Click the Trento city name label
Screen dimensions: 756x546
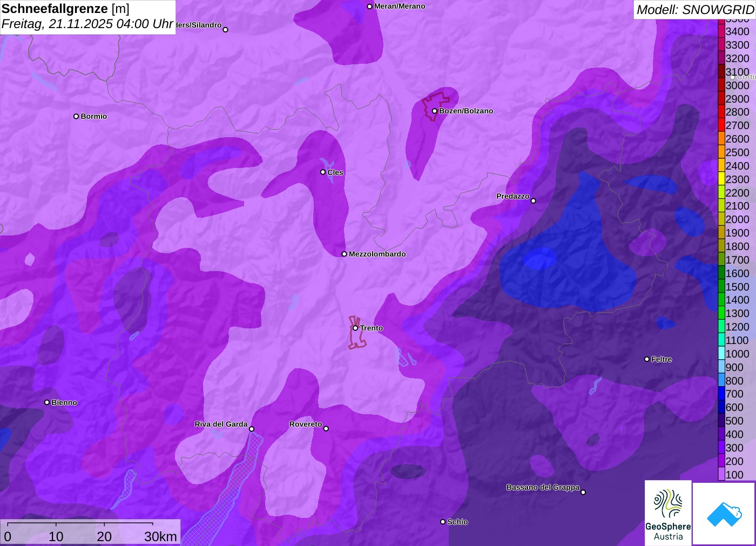(372, 328)
